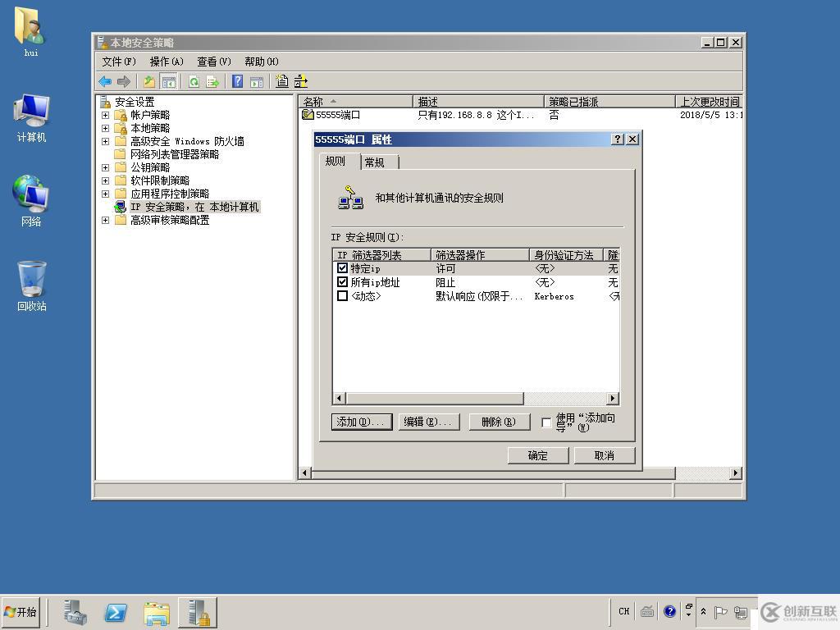Viewport: 840px width, 630px height.
Task: Click the network tray icon
Action: [x=741, y=611]
